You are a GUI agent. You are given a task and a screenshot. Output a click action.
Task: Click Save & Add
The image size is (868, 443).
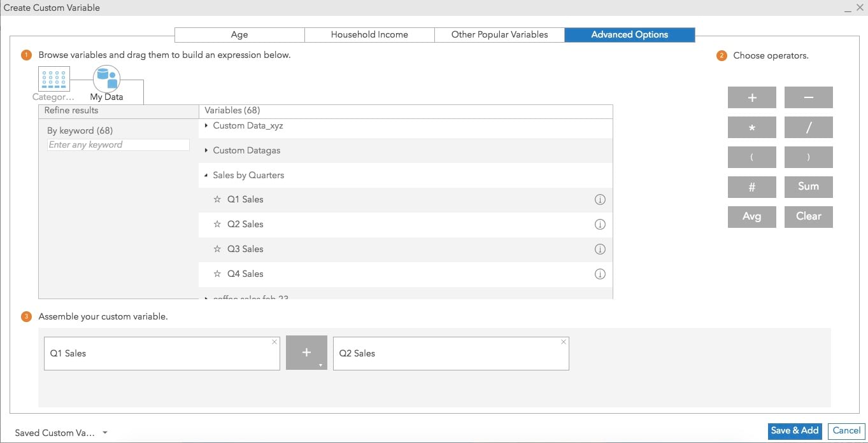tap(795, 431)
